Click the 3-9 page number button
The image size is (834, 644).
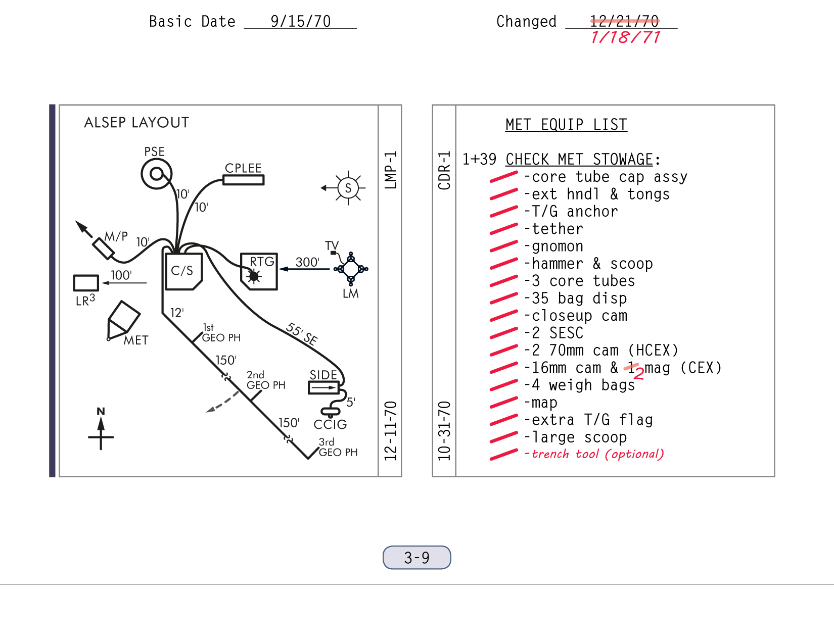pos(416,558)
